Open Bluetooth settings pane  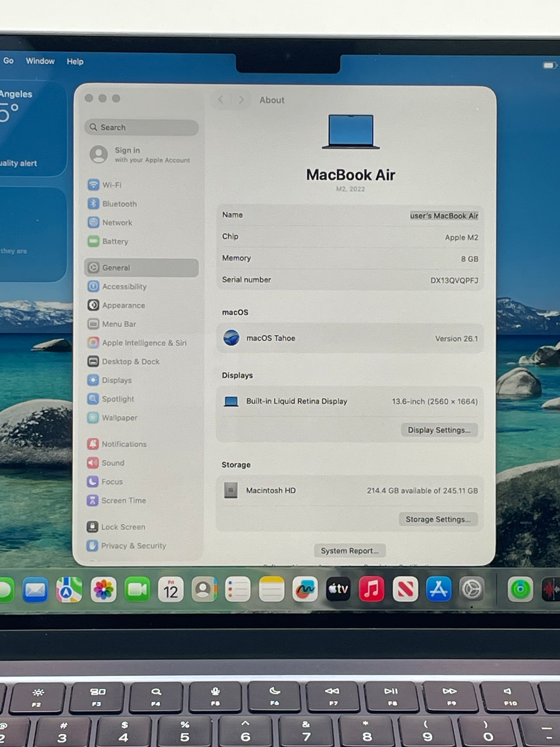point(119,204)
